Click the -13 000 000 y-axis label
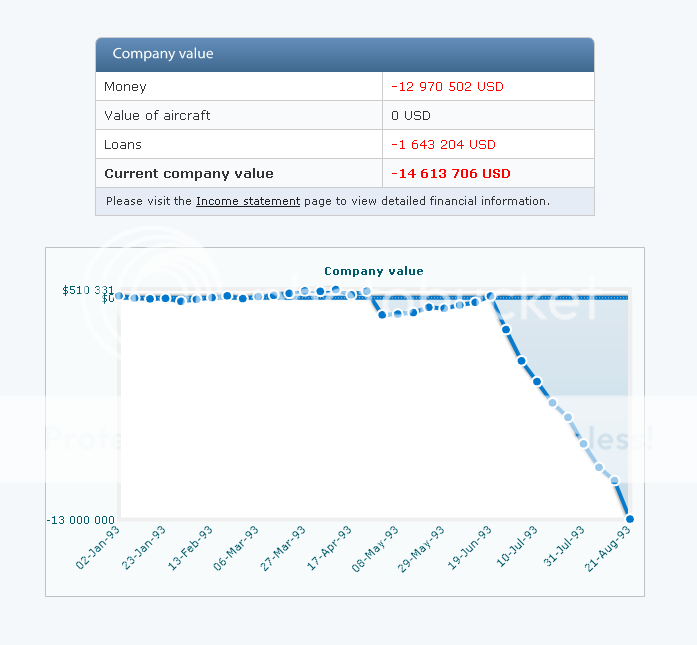This screenshot has width=697, height=645. 80,519
